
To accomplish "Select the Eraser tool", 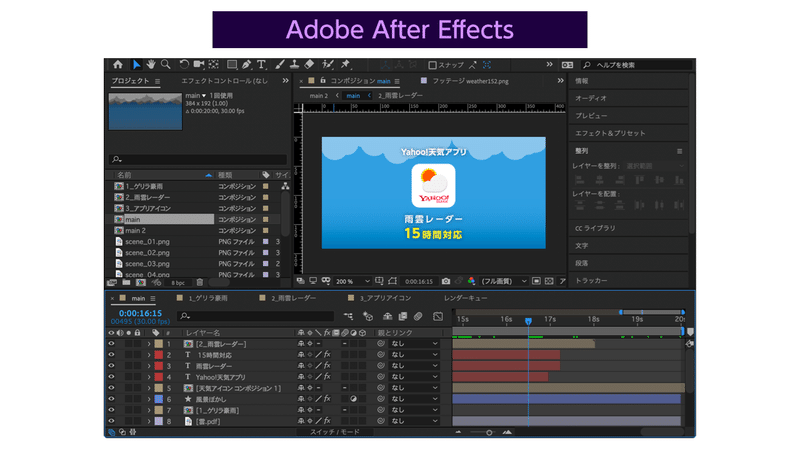I will 309,64.
